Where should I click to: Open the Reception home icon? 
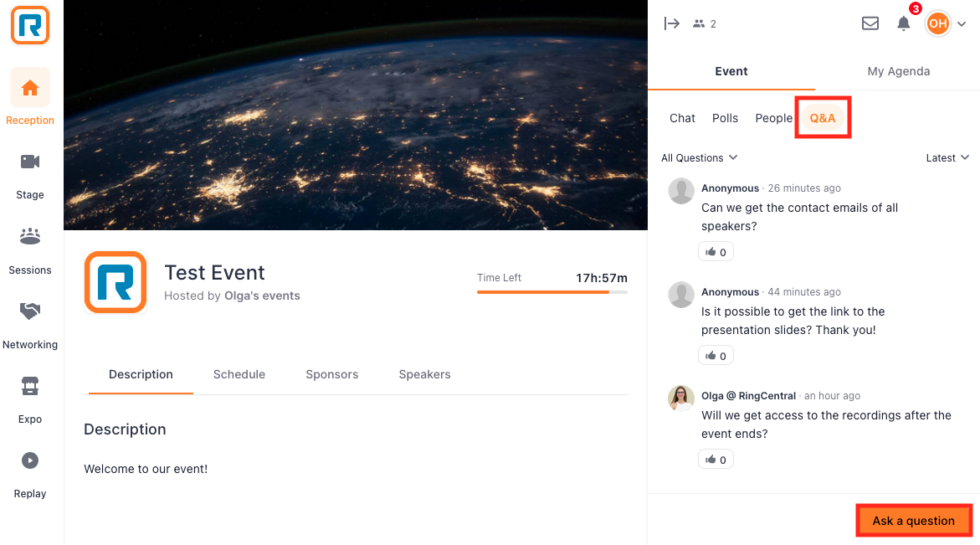[x=30, y=88]
